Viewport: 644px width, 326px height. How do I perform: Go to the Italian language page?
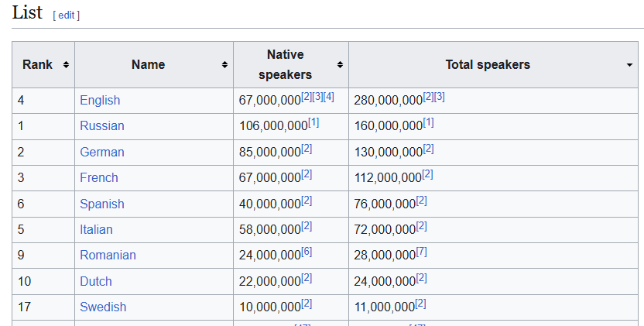(96, 229)
